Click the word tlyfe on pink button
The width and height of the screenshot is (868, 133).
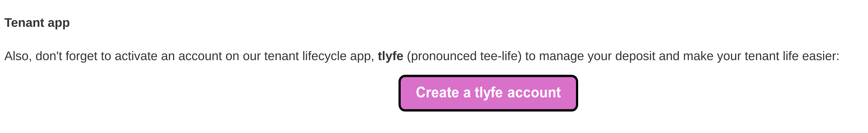[489, 93]
